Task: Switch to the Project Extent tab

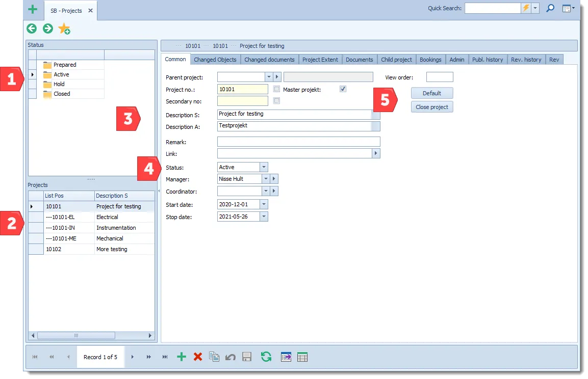Action: 320,60
